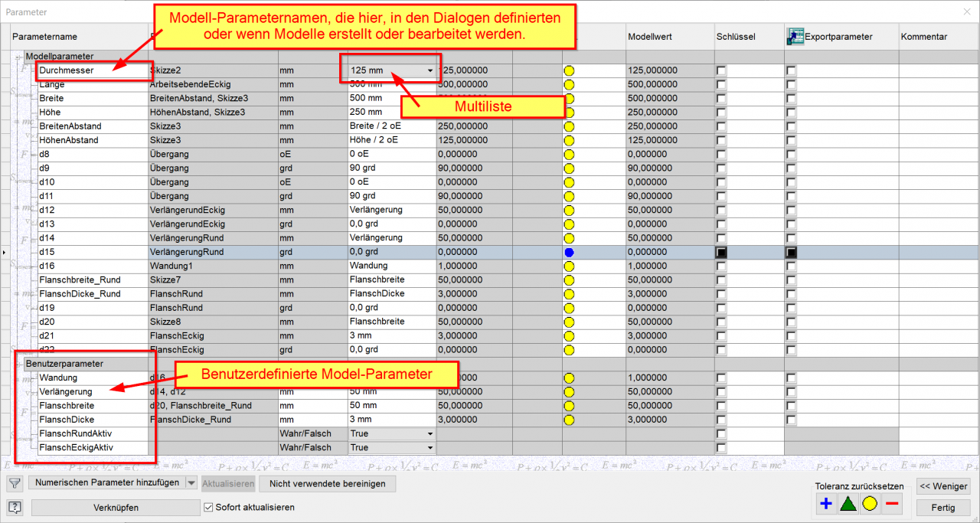Select the Durchmesser parameter name cell
The width and height of the screenshot is (980, 523).
93,70
